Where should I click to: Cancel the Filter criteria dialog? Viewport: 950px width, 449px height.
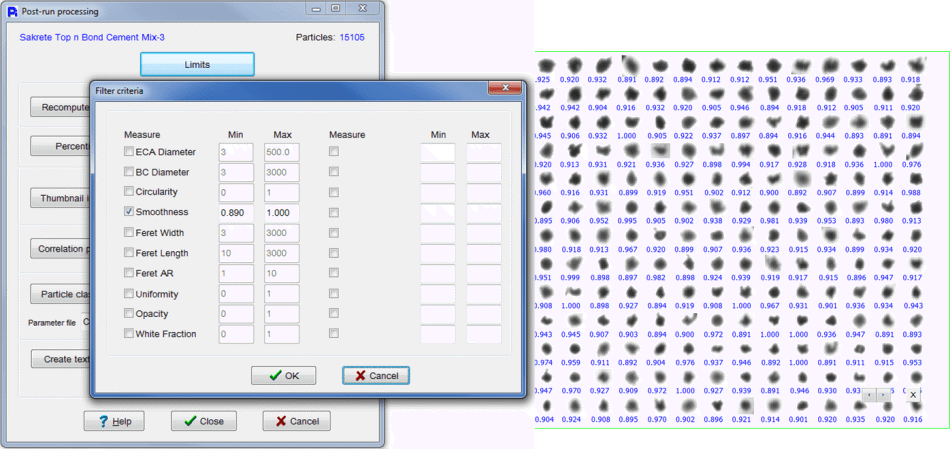[x=376, y=376]
